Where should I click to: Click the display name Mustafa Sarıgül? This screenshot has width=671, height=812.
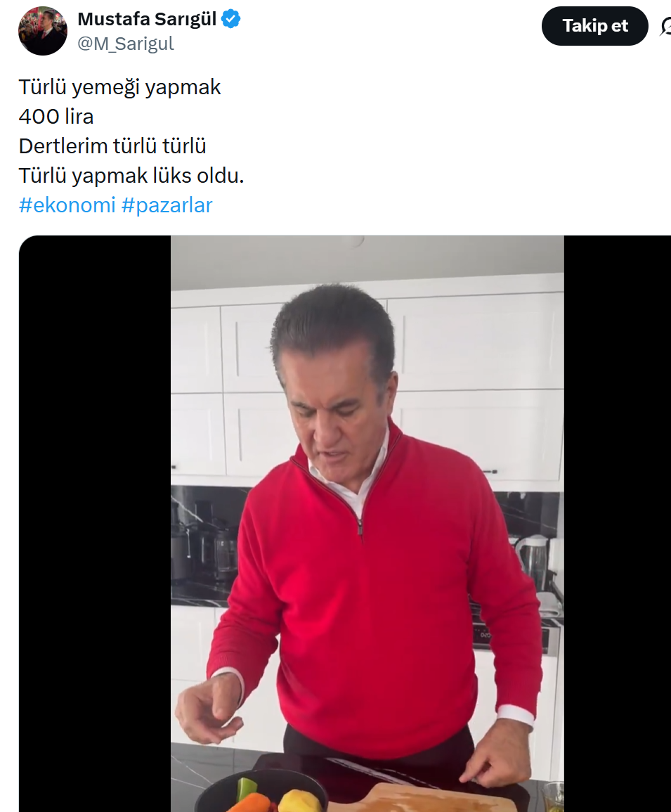pyautogui.click(x=147, y=19)
